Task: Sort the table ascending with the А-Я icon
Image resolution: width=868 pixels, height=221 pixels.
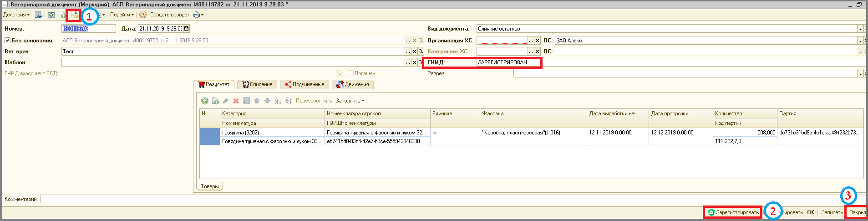Action: (x=278, y=101)
